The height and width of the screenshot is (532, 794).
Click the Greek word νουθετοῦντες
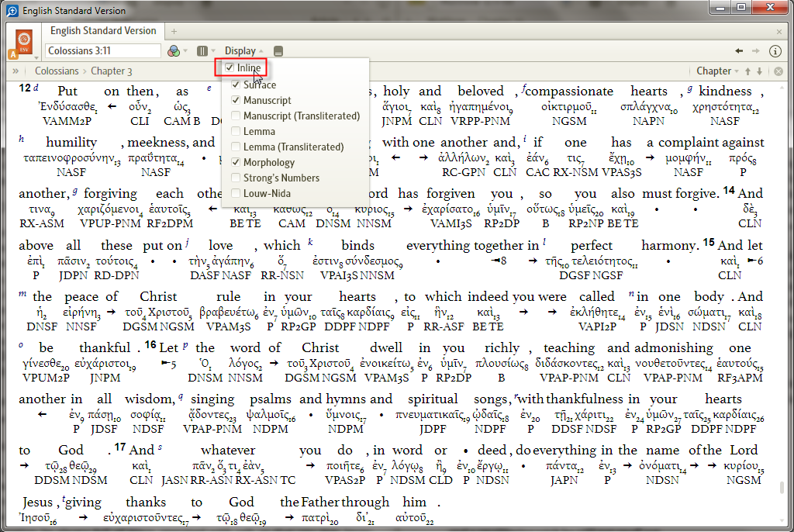coord(672,364)
